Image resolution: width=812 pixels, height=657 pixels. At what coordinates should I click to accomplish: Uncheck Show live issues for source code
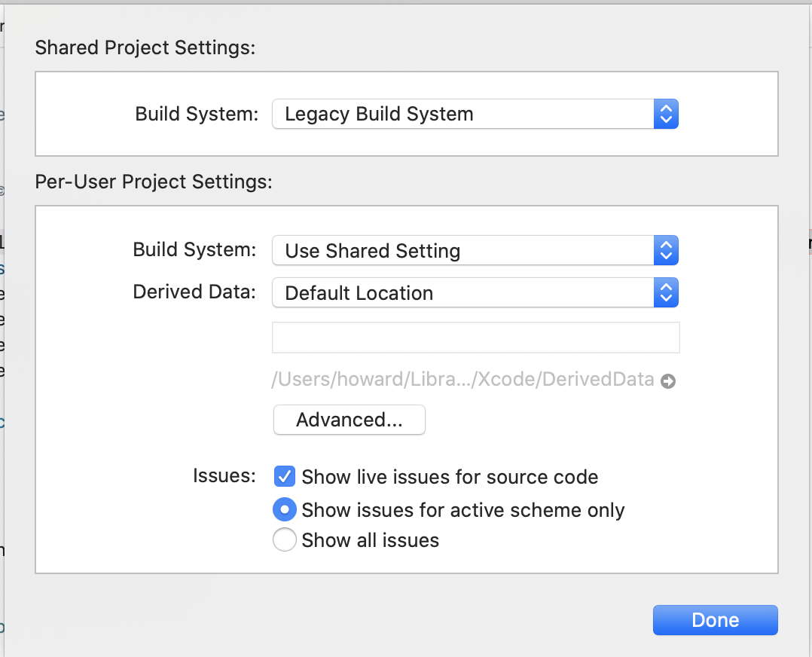point(284,476)
